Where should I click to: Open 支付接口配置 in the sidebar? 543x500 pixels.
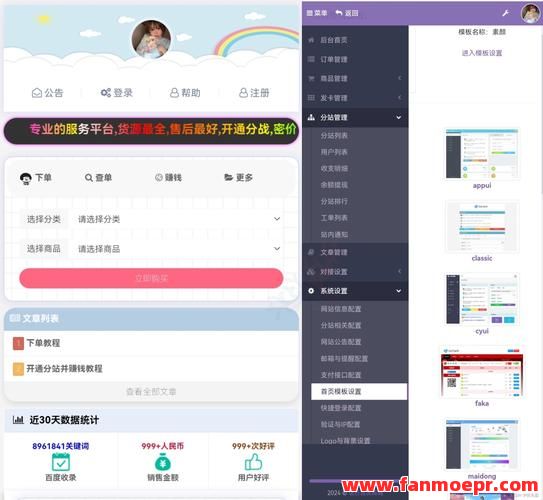point(341,375)
